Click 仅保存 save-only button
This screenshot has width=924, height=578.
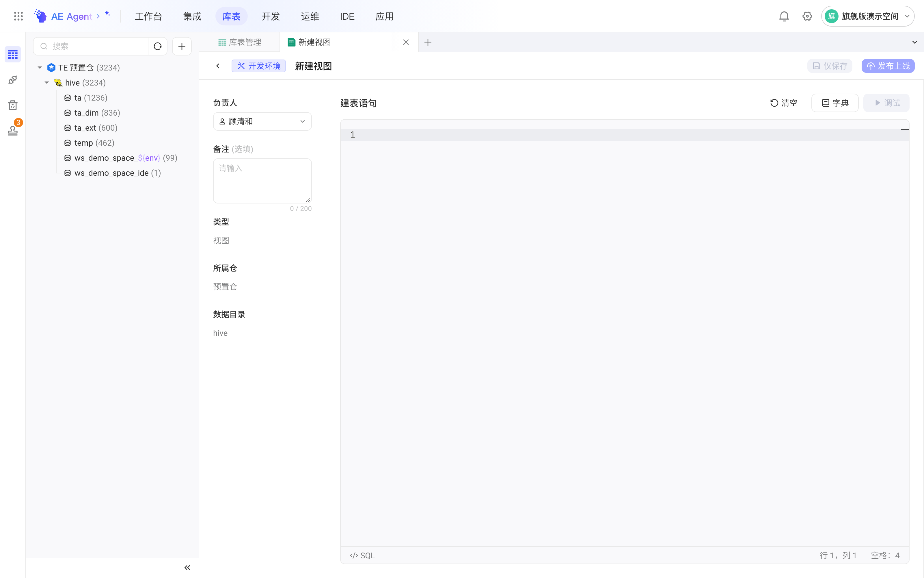830,66
